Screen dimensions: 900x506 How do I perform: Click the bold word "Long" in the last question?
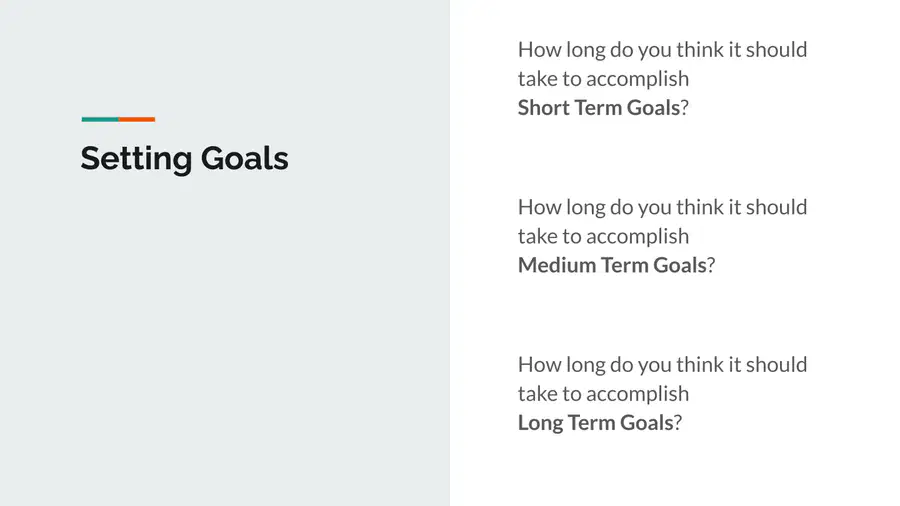[540, 423]
